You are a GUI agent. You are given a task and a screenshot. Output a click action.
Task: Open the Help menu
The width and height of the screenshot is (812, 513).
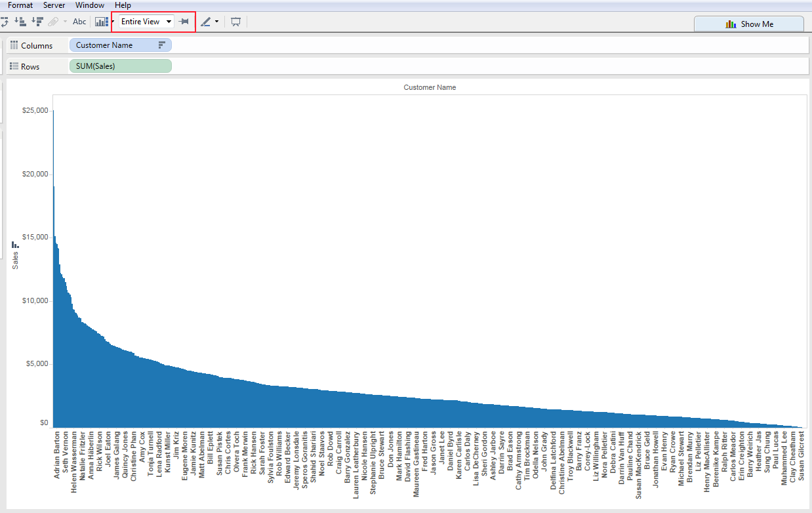pyautogui.click(x=123, y=5)
